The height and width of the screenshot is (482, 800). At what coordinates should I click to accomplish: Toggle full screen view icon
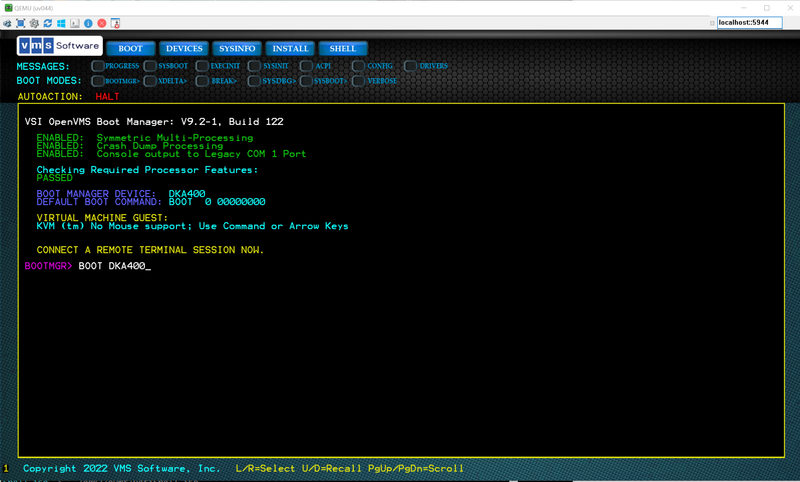pyautogui.click(x=20, y=23)
